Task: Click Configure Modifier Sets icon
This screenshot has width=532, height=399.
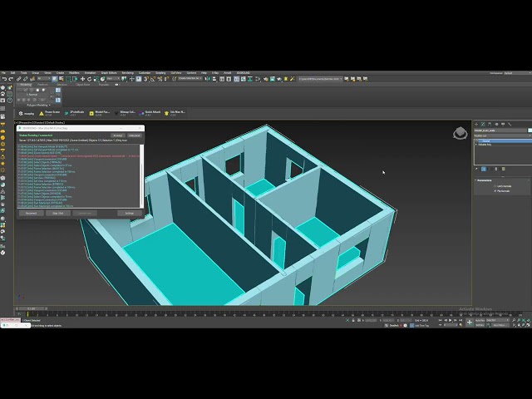Action: click(503, 169)
